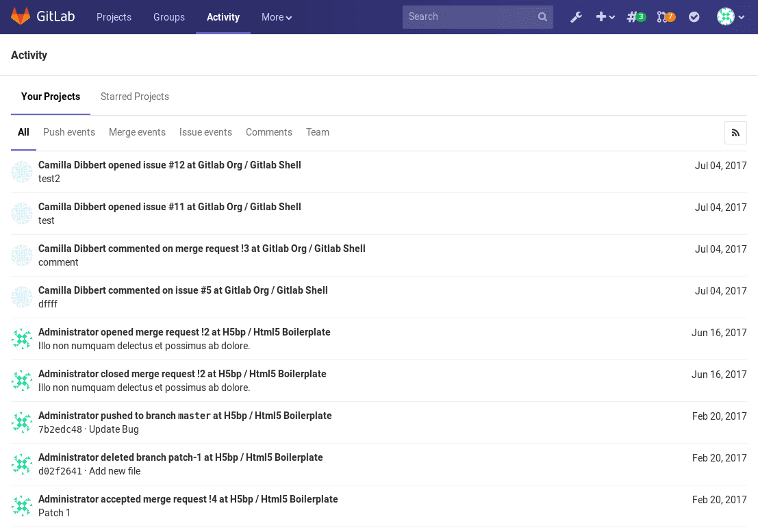758x532 pixels.
Task: Click the 'Add new file' commit message
Action: click(114, 471)
